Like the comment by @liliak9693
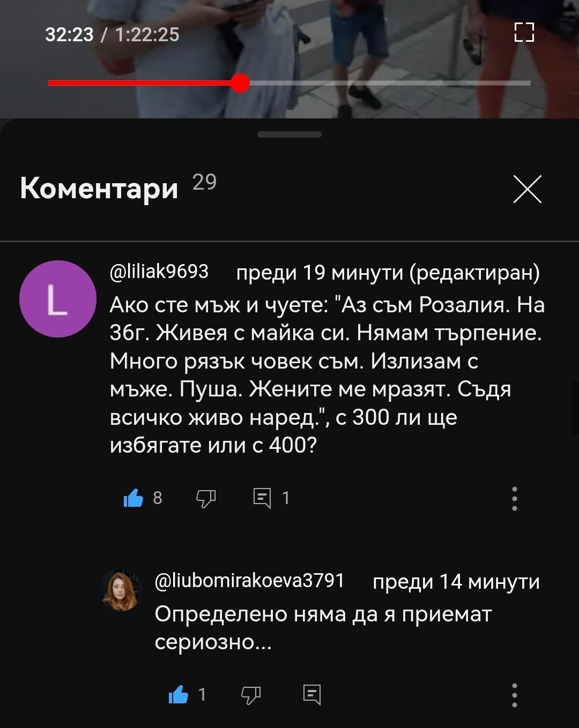 pyautogui.click(x=133, y=498)
